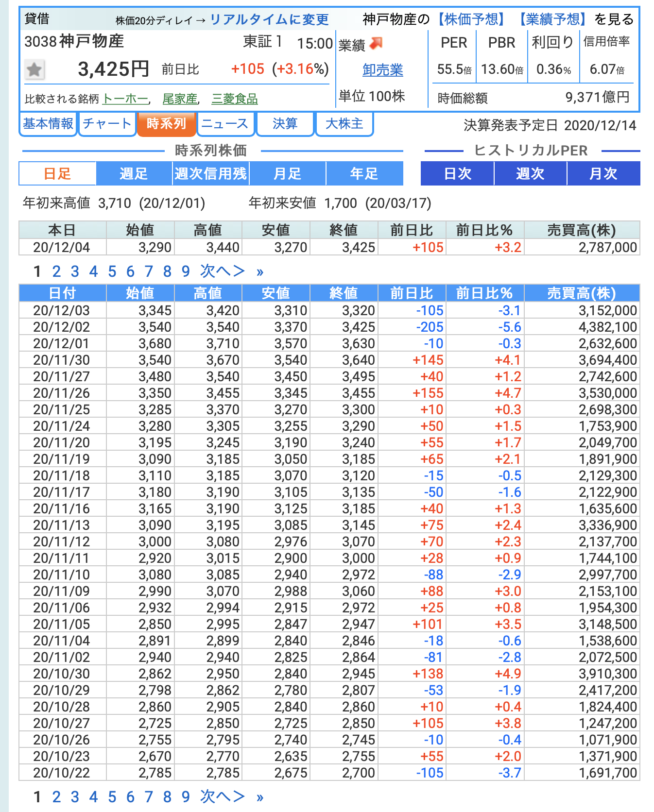This screenshot has height=812, width=654.
Task: Go to page 7 in bottom pagination
Action: point(149,797)
